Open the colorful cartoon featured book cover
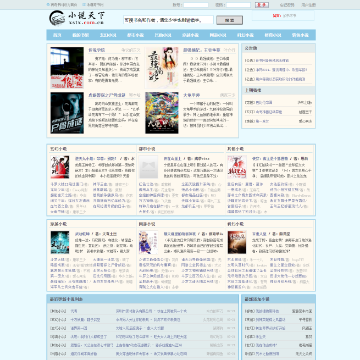 [x=162, y=113]
